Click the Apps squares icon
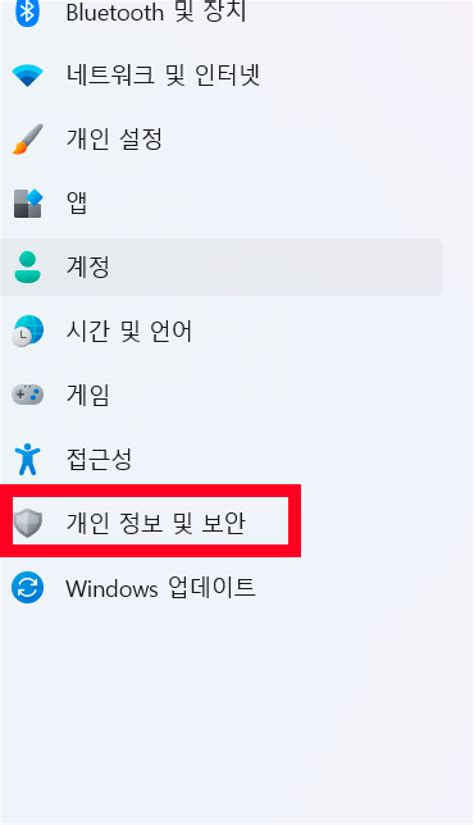The height and width of the screenshot is (825, 474). (27, 203)
